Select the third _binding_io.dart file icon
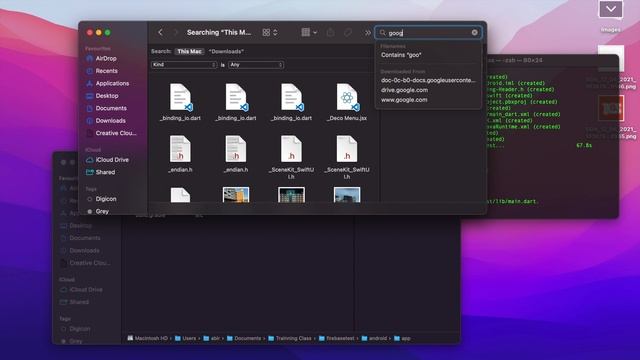Image resolution: width=640 pixels, height=360 pixels. (x=291, y=97)
